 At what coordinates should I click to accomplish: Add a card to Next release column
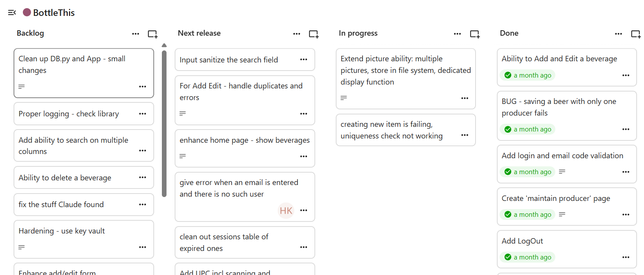313,34
